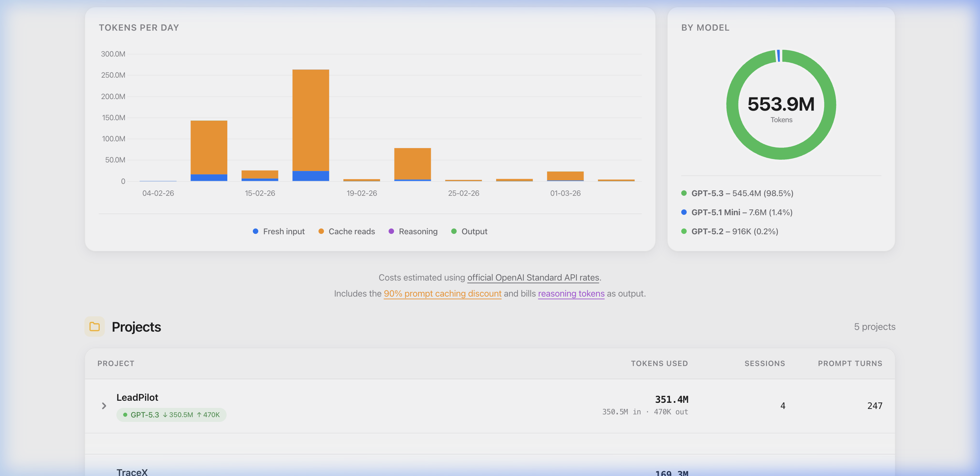Open official OpenAI Standard API rates link
Viewport: 980px width, 476px height.
tap(533, 277)
